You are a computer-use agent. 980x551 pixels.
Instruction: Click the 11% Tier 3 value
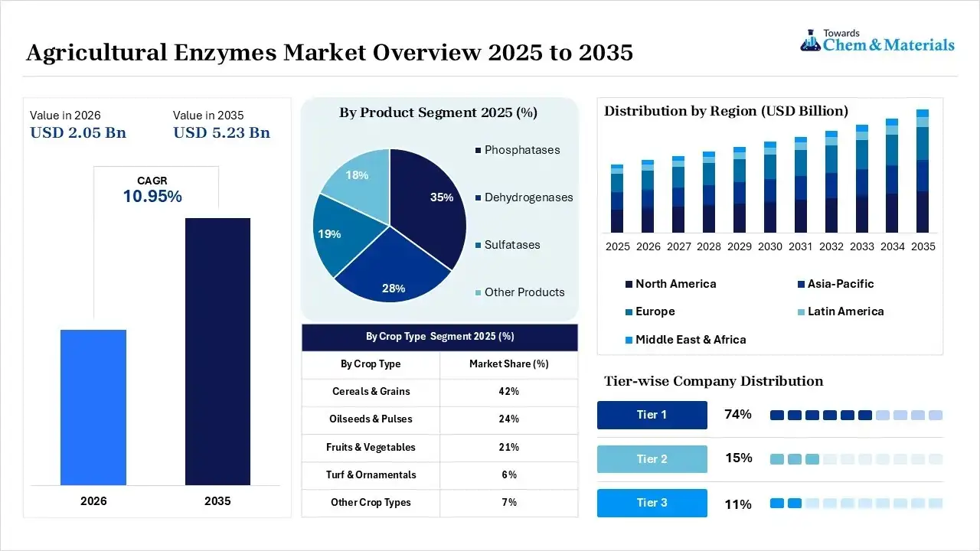pyautogui.click(x=739, y=504)
